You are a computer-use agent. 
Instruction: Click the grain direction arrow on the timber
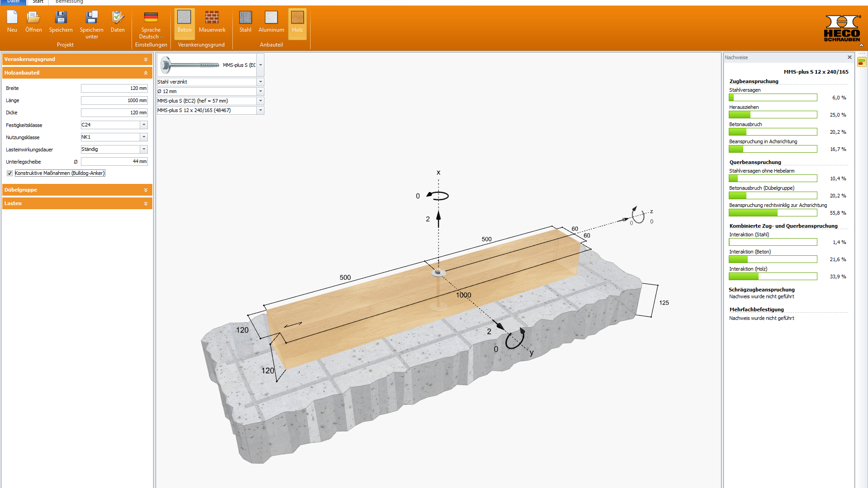pyautogui.click(x=293, y=324)
